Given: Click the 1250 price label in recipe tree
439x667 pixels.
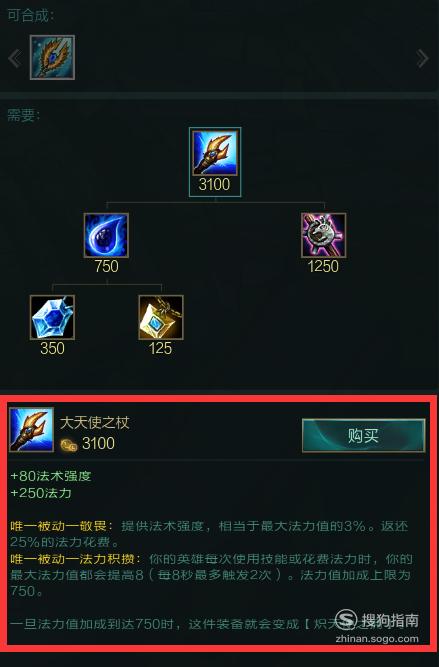Looking at the screenshot, I should [323, 266].
